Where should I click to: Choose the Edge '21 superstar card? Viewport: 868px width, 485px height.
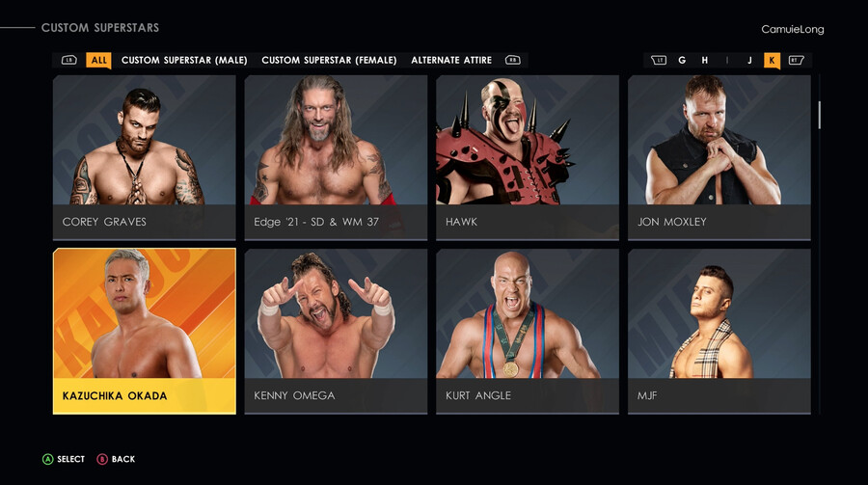pyautogui.click(x=336, y=158)
